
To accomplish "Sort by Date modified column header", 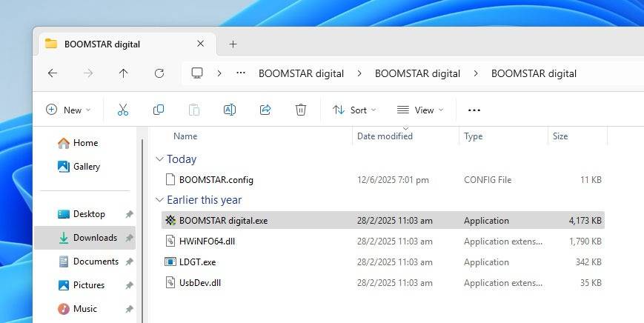I will [385, 136].
